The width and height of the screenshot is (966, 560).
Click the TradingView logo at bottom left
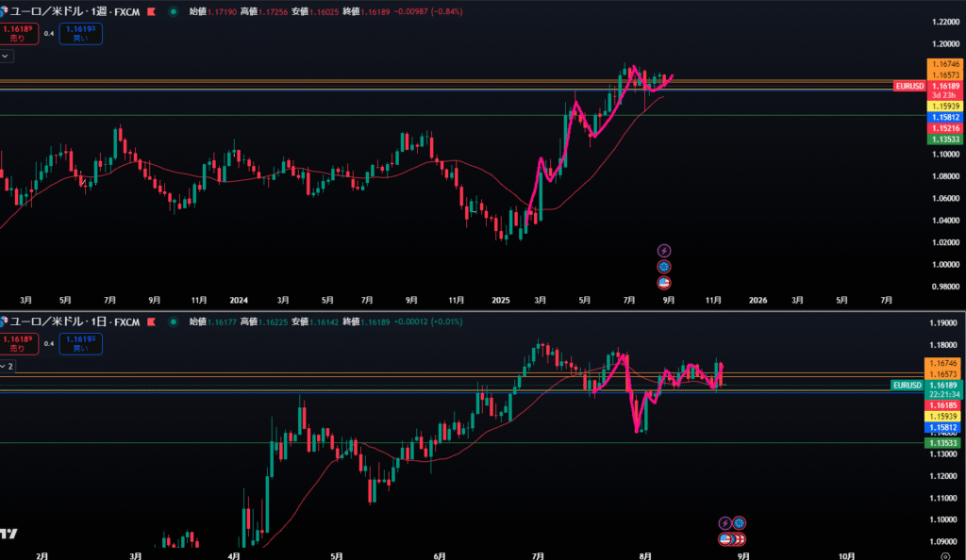pos(8,534)
